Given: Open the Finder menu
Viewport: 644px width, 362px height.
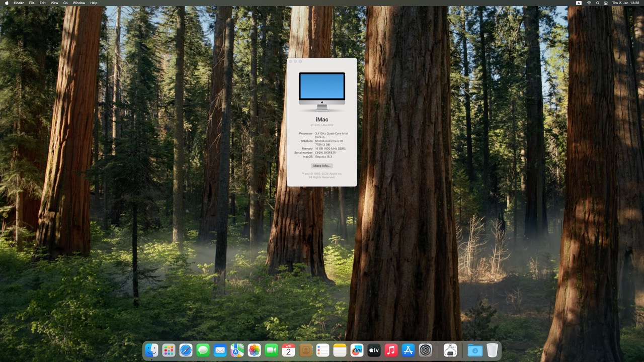Looking at the screenshot, I should click(x=19, y=3).
